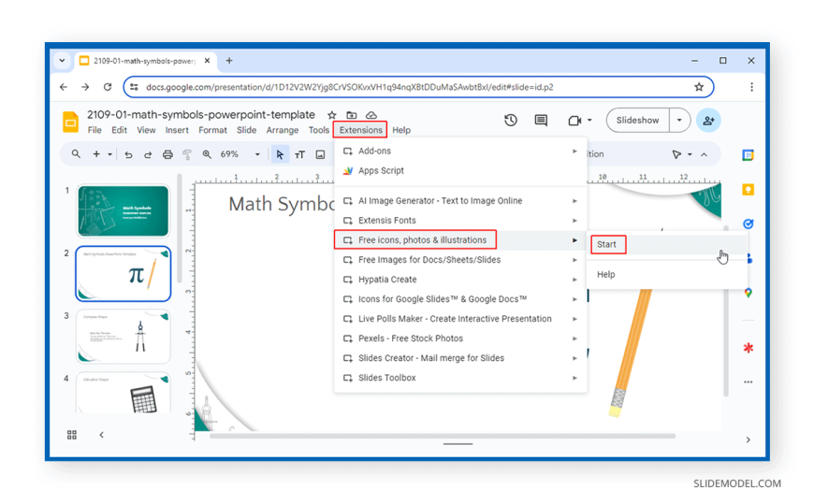Open the 69% zoom level dropdown
Viewport: 814px width, 504px height.
click(257, 154)
